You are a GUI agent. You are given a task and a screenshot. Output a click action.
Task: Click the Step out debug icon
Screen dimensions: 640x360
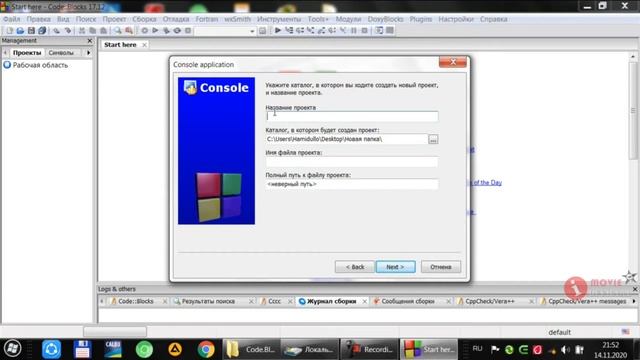322,31
